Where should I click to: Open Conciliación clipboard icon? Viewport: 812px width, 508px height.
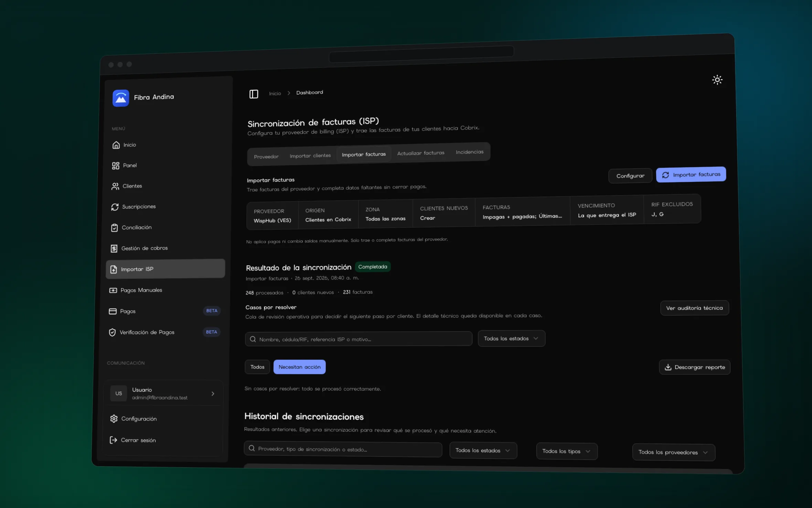point(115,228)
